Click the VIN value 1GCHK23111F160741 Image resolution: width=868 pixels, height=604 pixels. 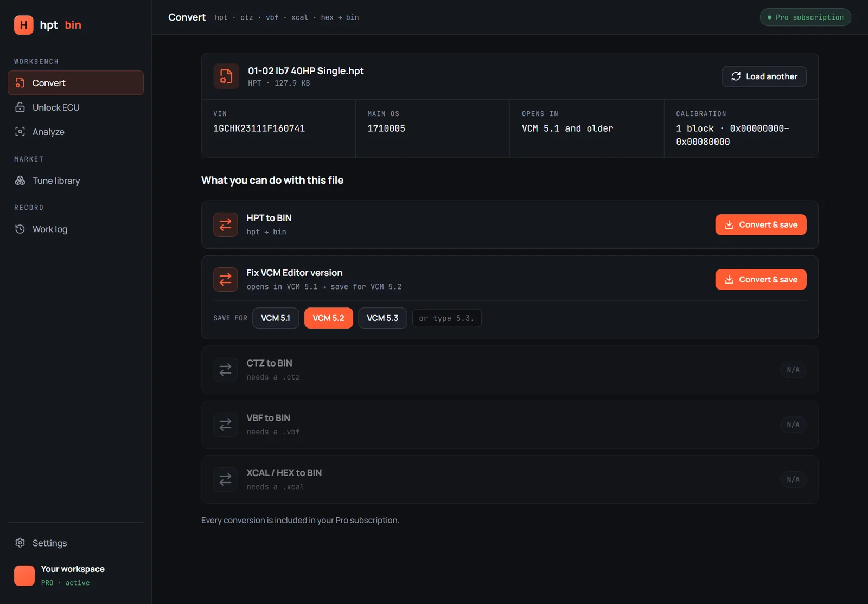(259, 128)
